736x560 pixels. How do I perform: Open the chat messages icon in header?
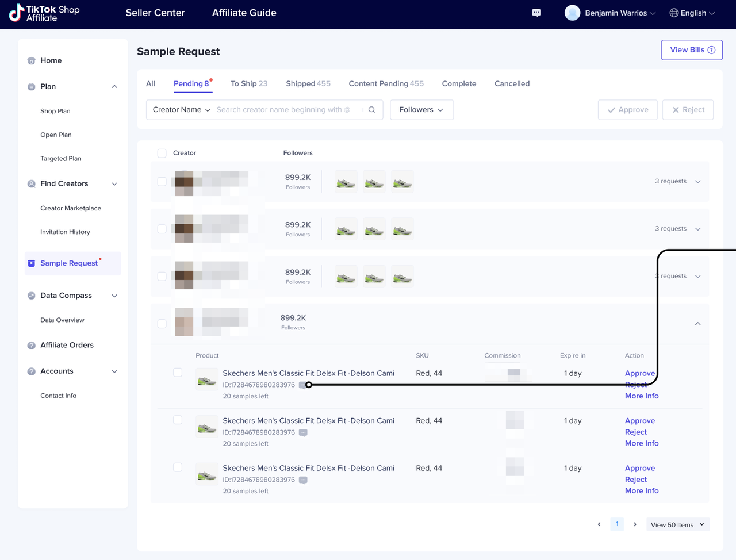(536, 13)
